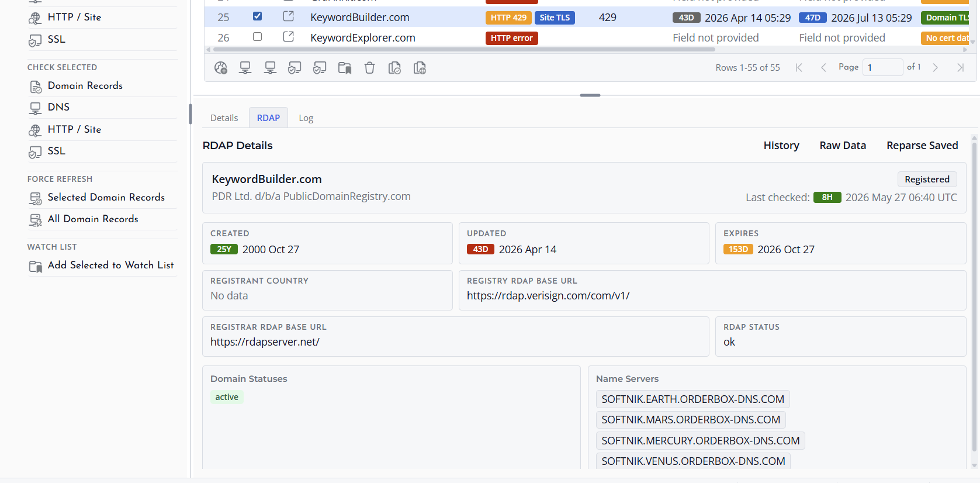Click All Domain Records force refresh icon
The image size is (980, 483).
(36, 220)
